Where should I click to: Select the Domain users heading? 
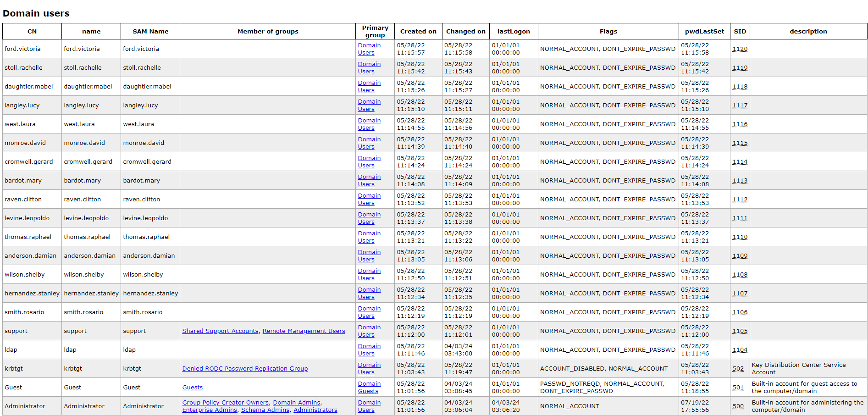pos(36,13)
